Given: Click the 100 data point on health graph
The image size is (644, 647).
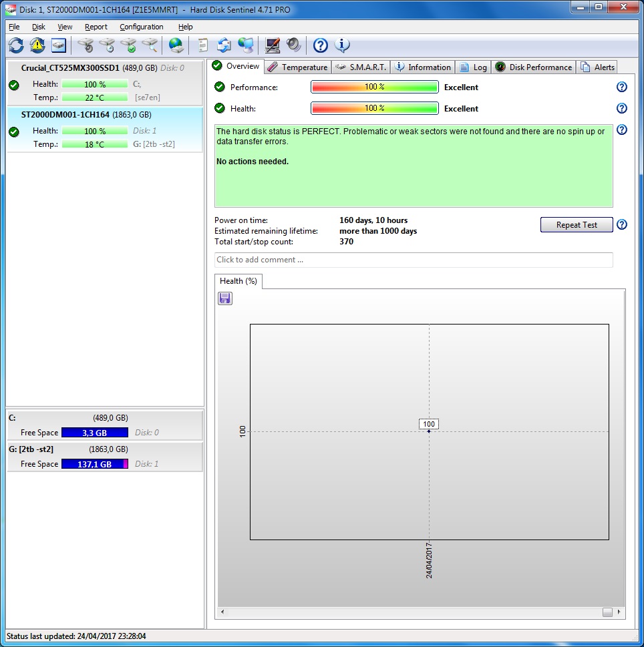Looking at the screenshot, I should [429, 431].
